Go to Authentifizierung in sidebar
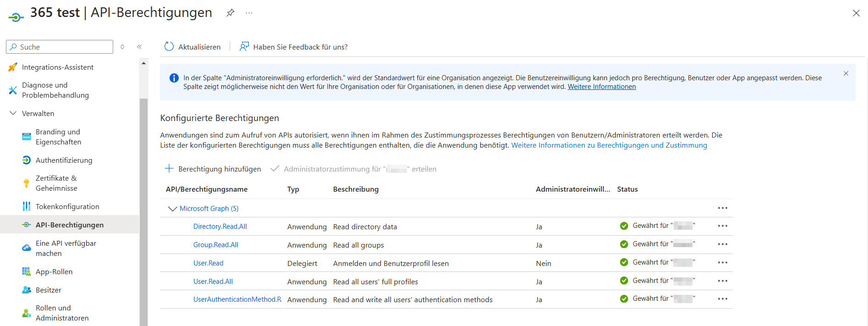Viewport: 868px width, 326px height. tap(64, 160)
